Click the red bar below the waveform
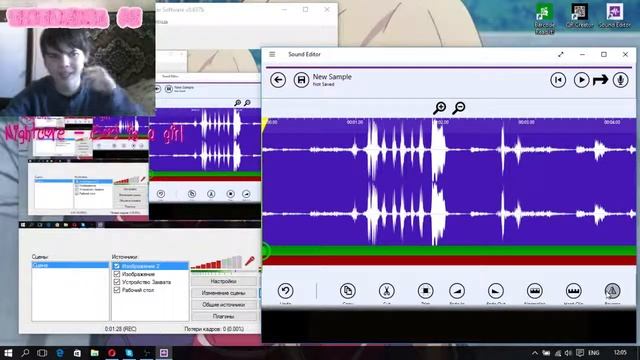 coord(449,260)
